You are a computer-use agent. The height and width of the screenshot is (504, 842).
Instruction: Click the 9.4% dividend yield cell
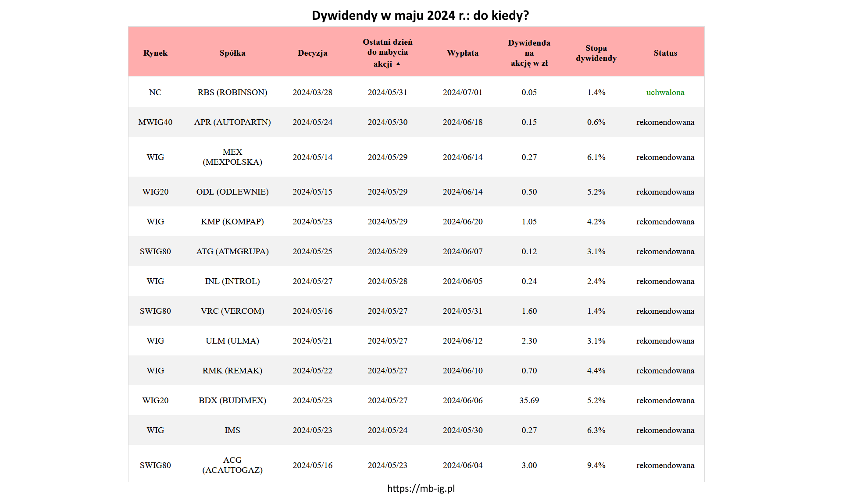[596, 465]
